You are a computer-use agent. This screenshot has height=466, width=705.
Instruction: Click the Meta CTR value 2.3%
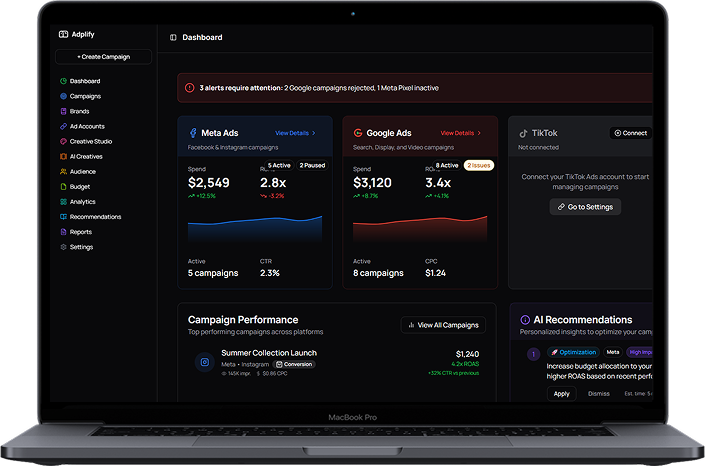point(270,273)
